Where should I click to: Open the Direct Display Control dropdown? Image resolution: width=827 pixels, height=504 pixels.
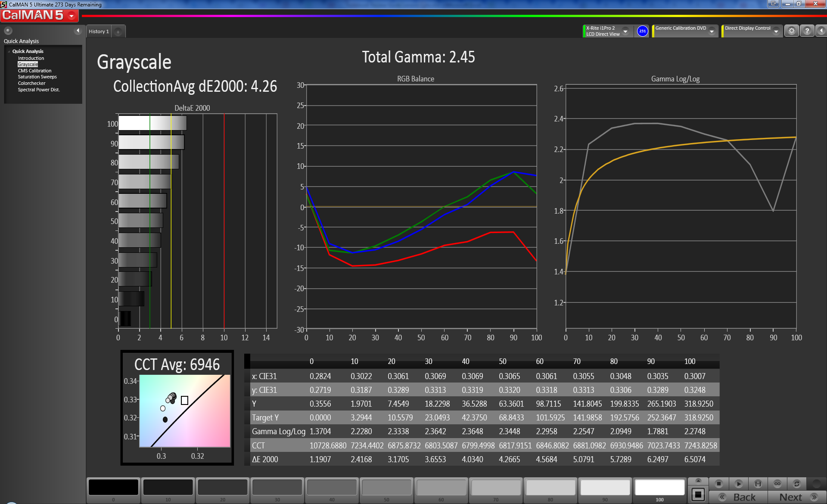[776, 31]
